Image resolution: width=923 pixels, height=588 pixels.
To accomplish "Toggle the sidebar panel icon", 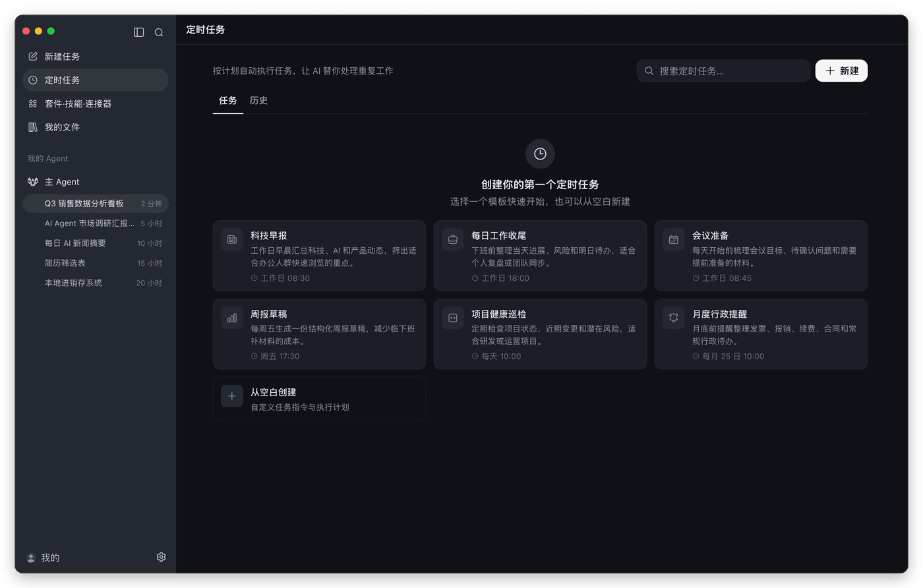I will pyautogui.click(x=139, y=32).
